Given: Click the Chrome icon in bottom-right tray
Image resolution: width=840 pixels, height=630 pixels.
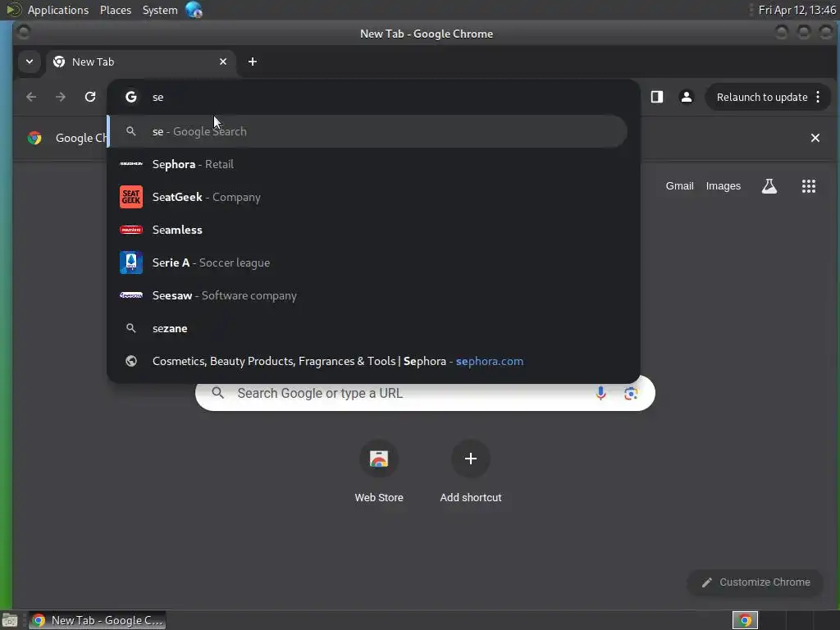Looking at the screenshot, I should tap(745, 620).
